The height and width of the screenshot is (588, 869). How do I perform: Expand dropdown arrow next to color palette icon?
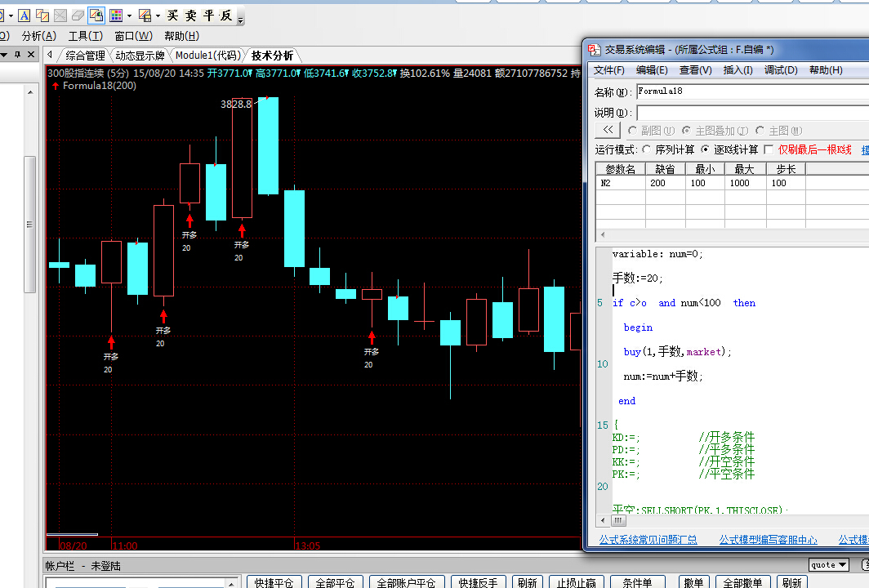[x=129, y=16]
